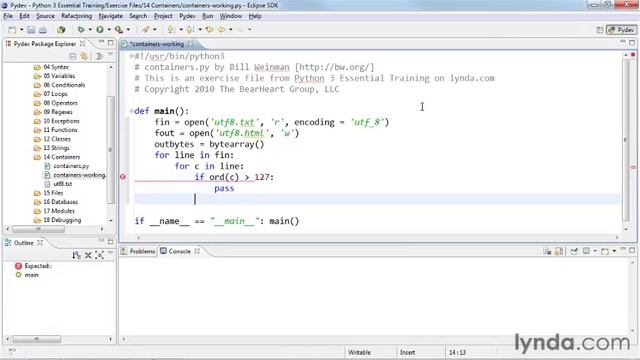This screenshot has height=360, width=640.
Task: Click the Clear Console icon
Action: [x=547, y=251]
